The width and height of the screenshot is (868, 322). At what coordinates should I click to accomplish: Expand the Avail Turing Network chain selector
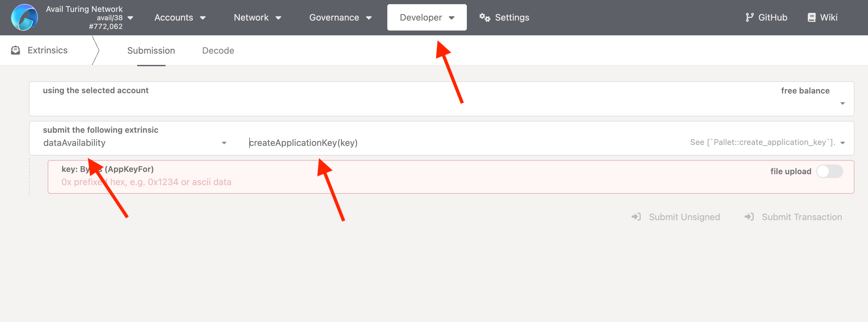pyautogui.click(x=130, y=18)
